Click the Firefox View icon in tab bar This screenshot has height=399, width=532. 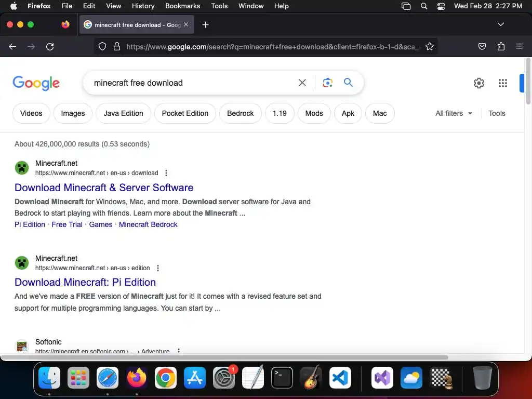pos(65,24)
